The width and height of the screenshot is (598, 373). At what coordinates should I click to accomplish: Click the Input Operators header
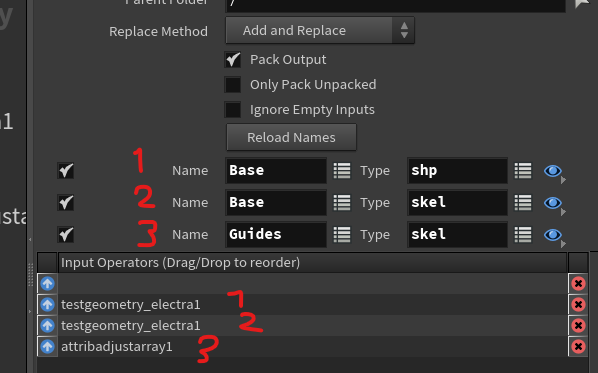[x=312, y=263]
